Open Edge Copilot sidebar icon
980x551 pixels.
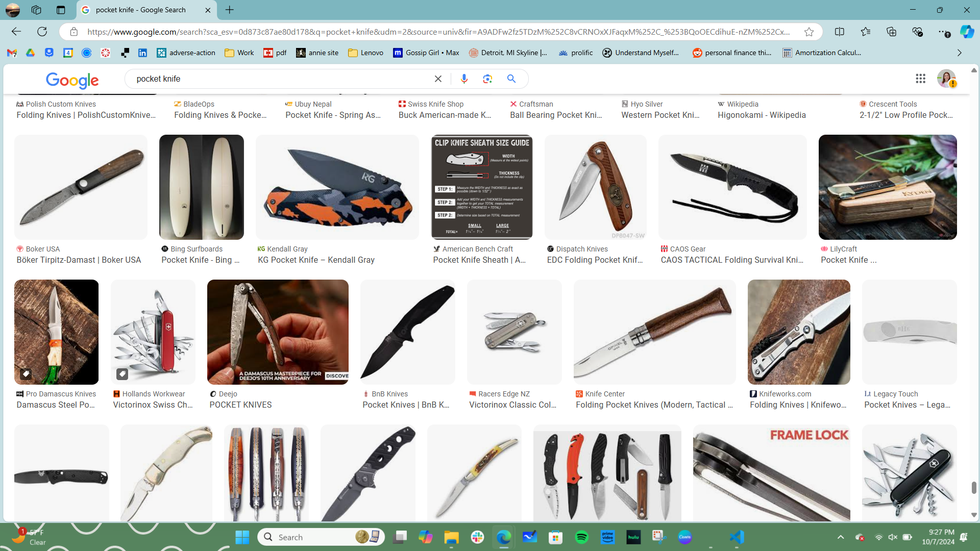967,32
